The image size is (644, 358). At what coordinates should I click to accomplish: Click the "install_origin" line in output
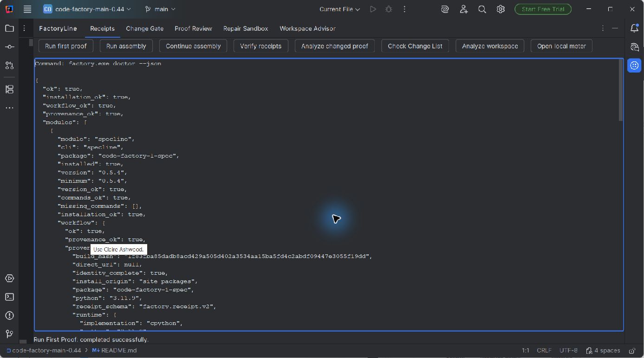point(135,281)
